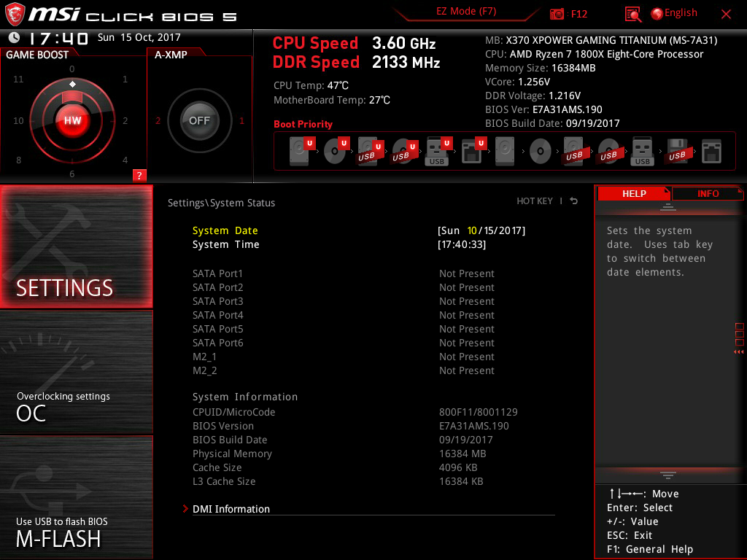The width and height of the screenshot is (747, 560).
Task: Pick the UEFI USB CD/DVD boot icon
Action: pyautogui.click(x=405, y=152)
